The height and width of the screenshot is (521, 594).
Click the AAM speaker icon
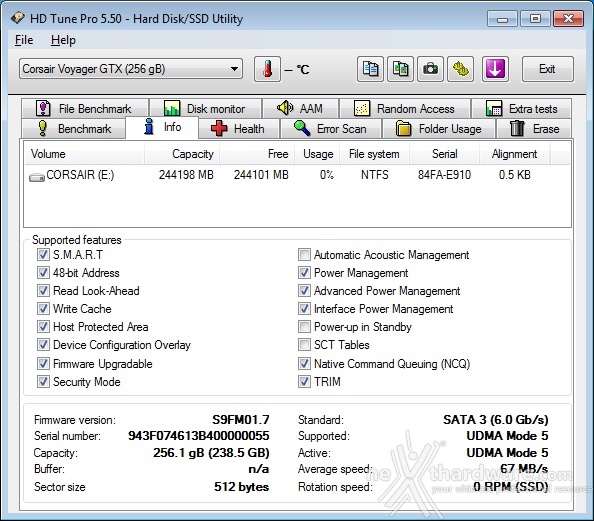click(285, 108)
